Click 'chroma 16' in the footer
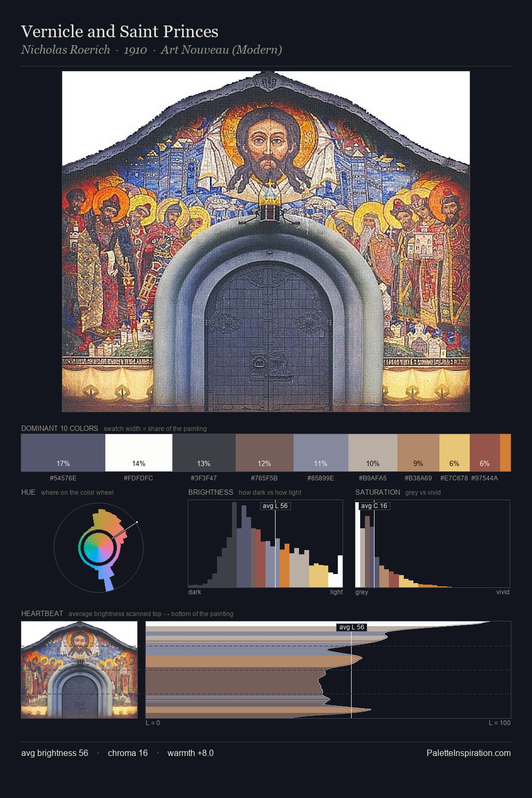The width and height of the screenshot is (532, 798). (x=128, y=753)
